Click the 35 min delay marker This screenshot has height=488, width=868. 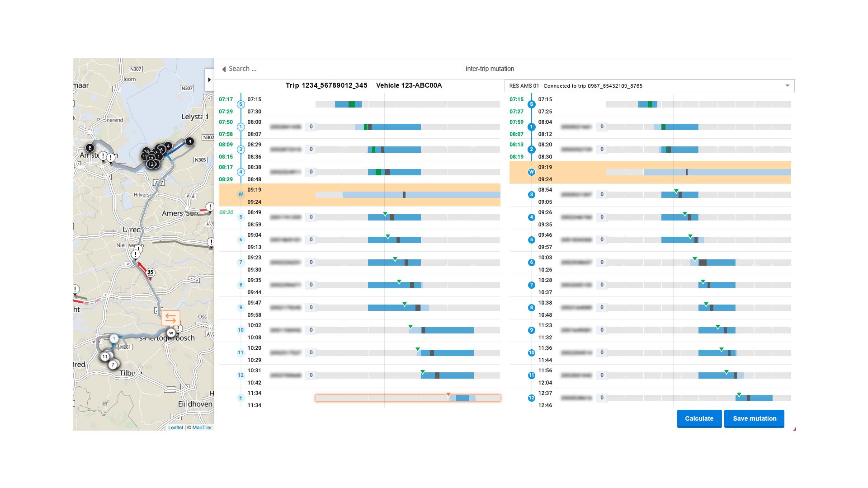150,272
